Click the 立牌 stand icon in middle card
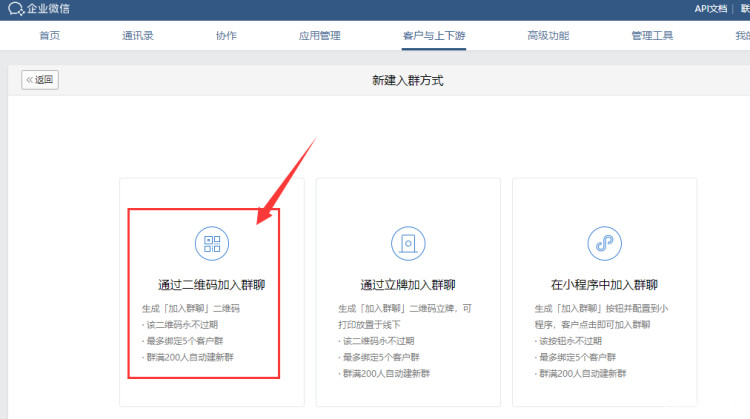Screen dimensions: 750x419 click(408, 243)
